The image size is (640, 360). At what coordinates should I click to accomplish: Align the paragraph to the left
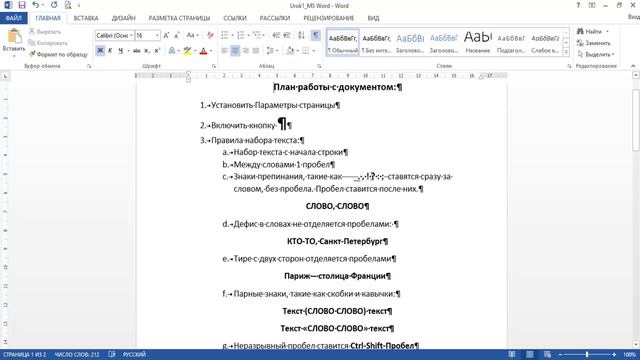coord(224,51)
